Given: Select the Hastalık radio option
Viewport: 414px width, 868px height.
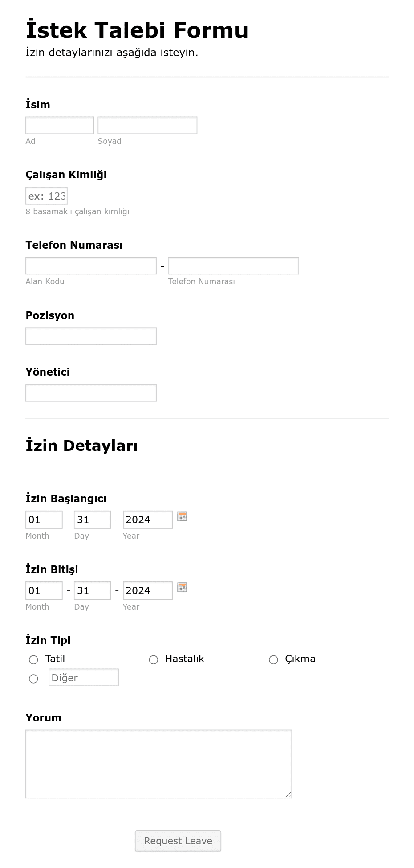Looking at the screenshot, I should pyautogui.click(x=154, y=659).
